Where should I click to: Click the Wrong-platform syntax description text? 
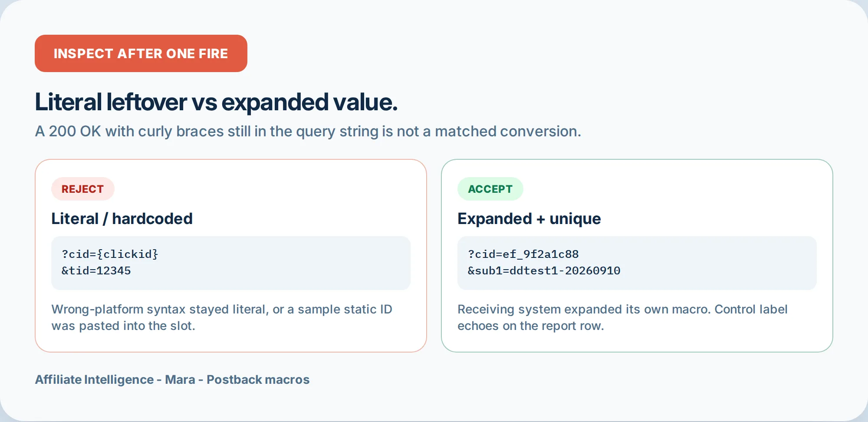pyautogui.click(x=222, y=317)
